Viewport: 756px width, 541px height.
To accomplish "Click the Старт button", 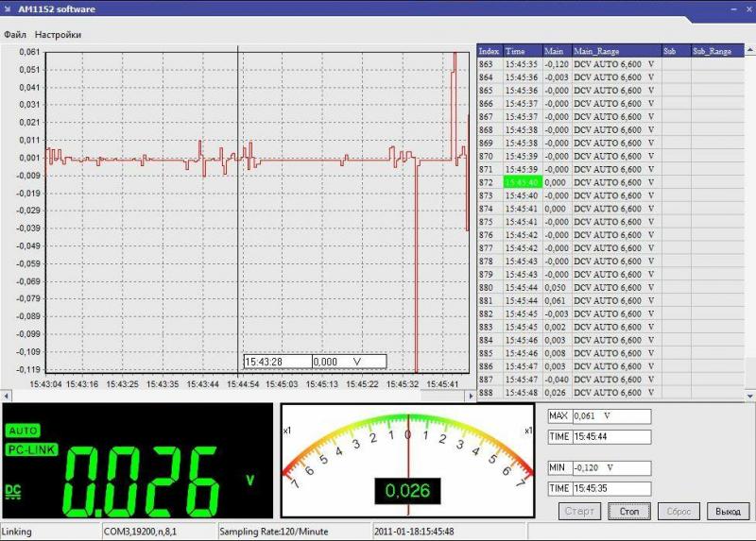I will pos(579,511).
